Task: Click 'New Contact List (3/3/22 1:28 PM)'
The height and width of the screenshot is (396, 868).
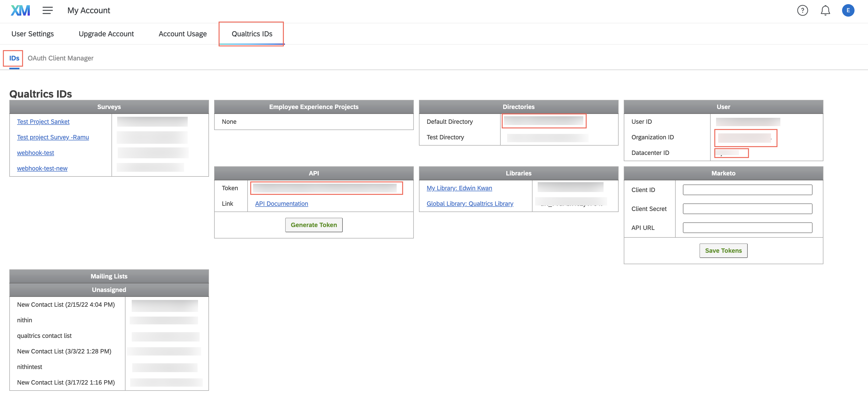Action: coord(64,351)
